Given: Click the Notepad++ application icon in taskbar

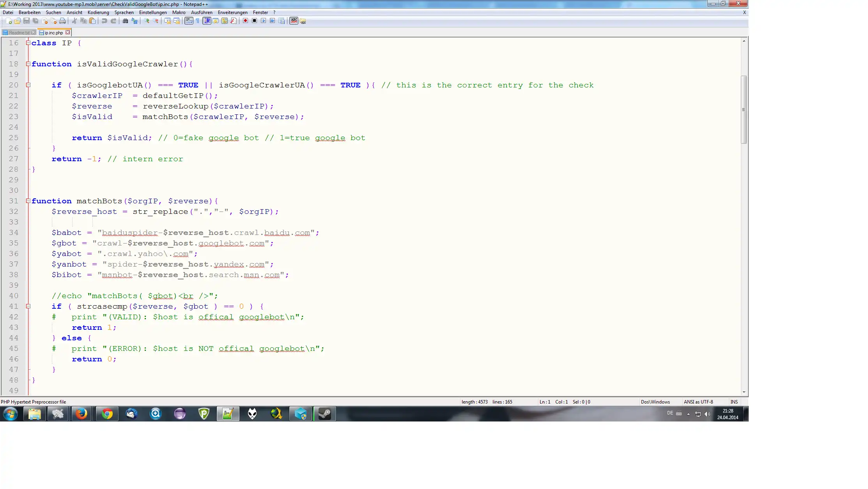Looking at the screenshot, I should click(228, 413).
